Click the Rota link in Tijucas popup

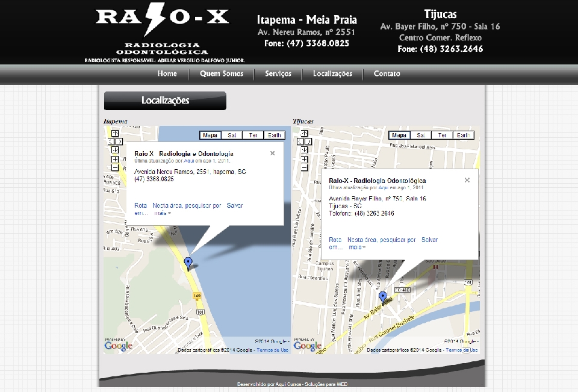click(335, 240)
